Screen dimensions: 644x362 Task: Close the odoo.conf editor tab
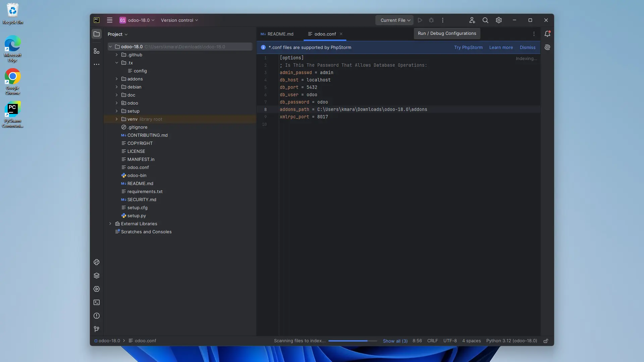[341, 34]
